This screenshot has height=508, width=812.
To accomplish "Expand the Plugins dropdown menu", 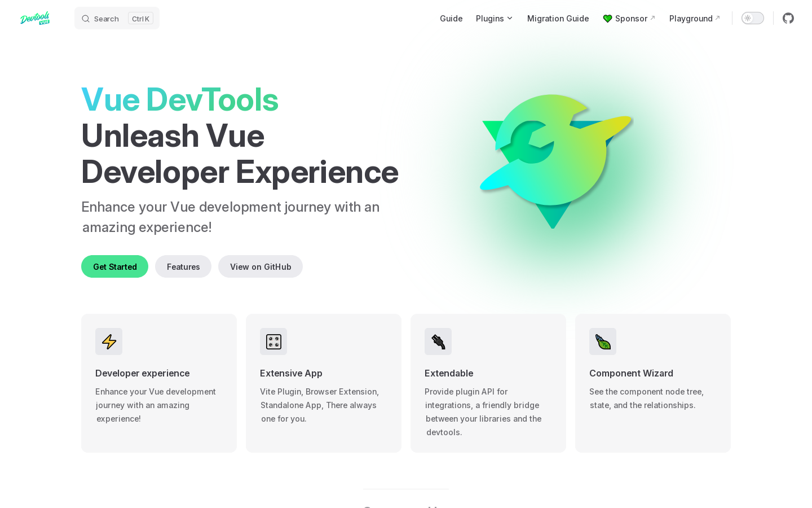I will click(x=494, y=19).
